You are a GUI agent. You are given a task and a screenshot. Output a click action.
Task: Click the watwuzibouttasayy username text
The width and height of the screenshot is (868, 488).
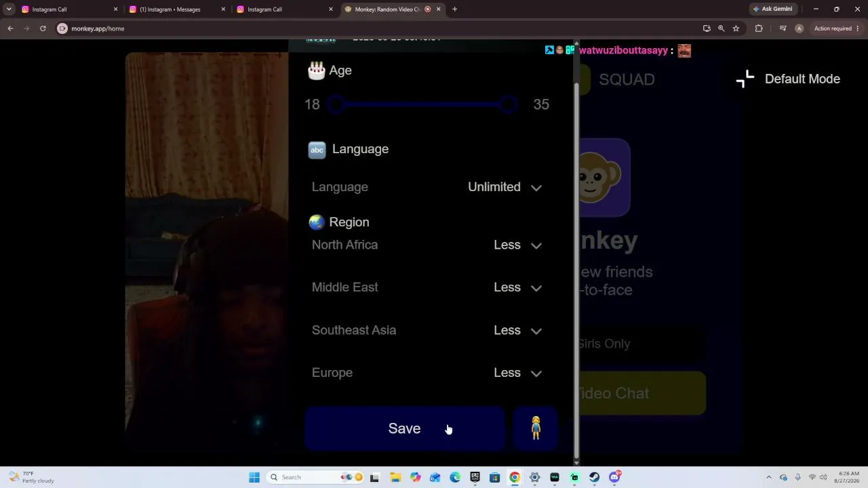click(623, 50)
